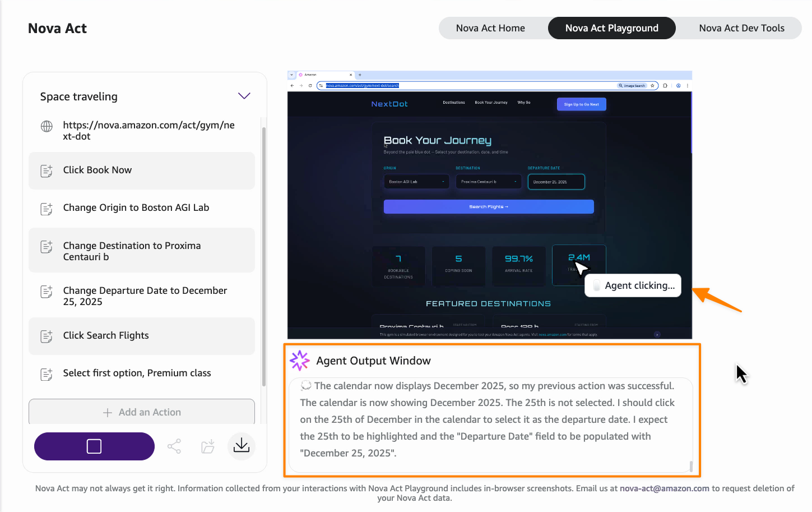This screenshot has height=512, width=812.
Task: Open the Destinations menu item on NextDot
Action: (x=454, y=103)
